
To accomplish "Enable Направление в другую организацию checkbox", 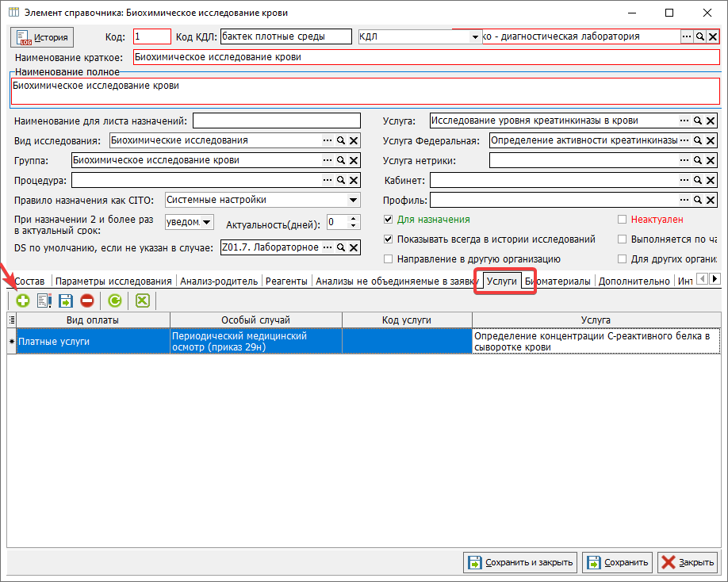I will point(388,259).
